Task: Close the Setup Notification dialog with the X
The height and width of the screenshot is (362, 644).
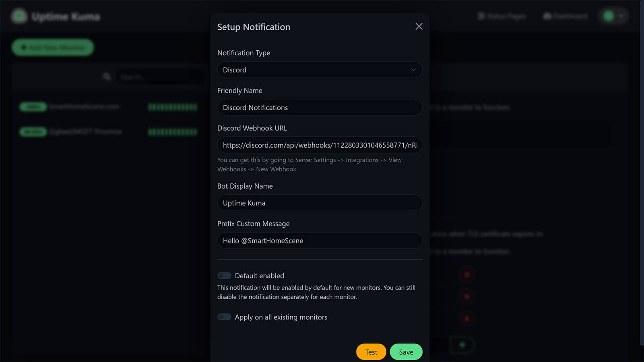Action: 419,26
